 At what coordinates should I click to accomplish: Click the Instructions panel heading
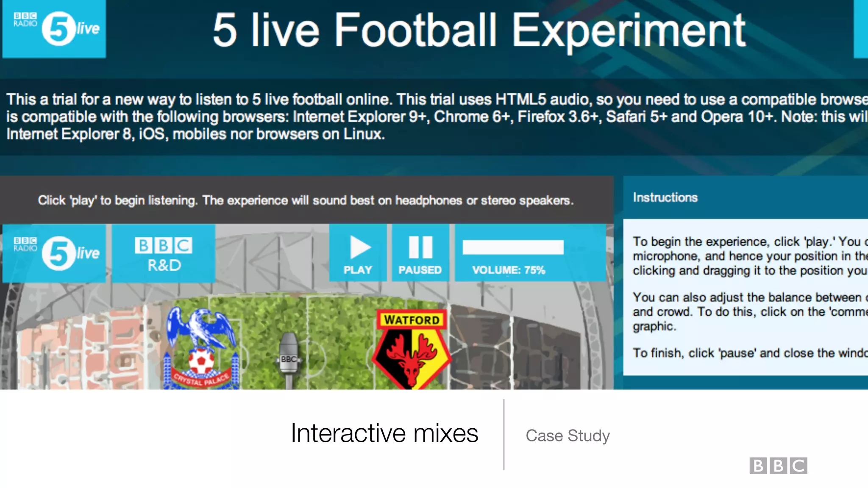point(665,197)
